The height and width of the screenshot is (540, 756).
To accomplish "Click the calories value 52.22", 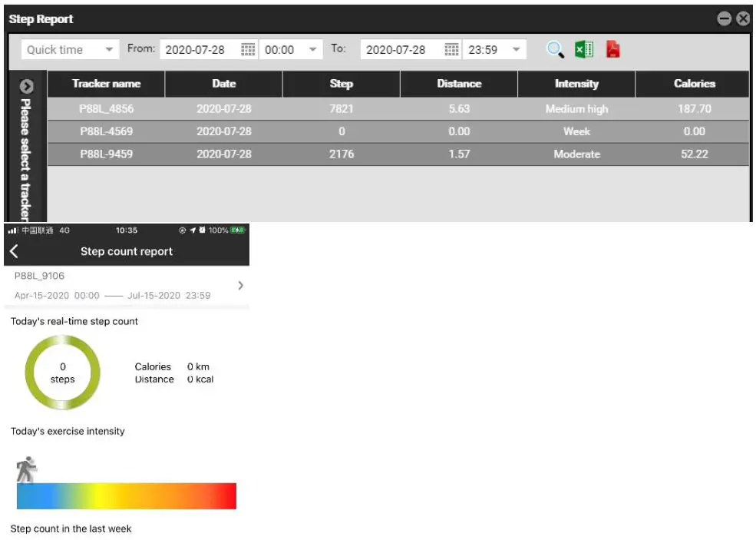I will point(695,154).
